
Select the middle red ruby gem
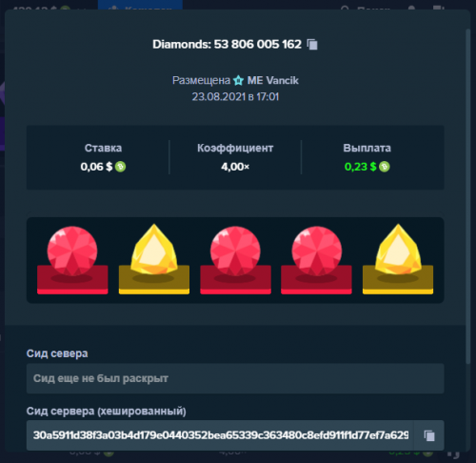(235, 260)
